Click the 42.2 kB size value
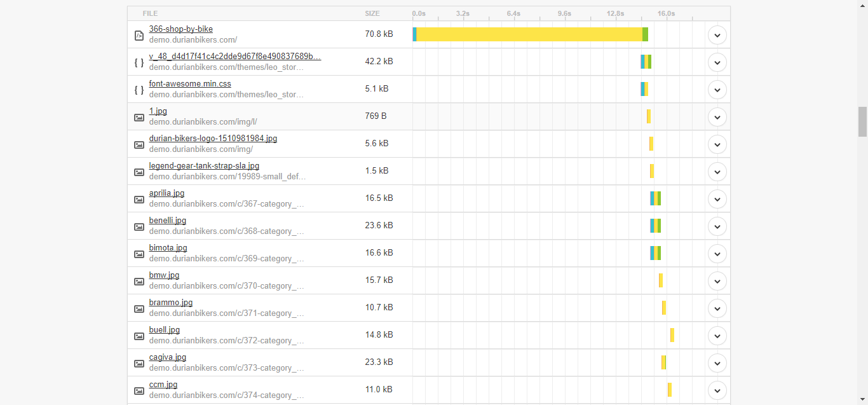The height and width of the screenshot is (405, 868). [x=379, y=62]
